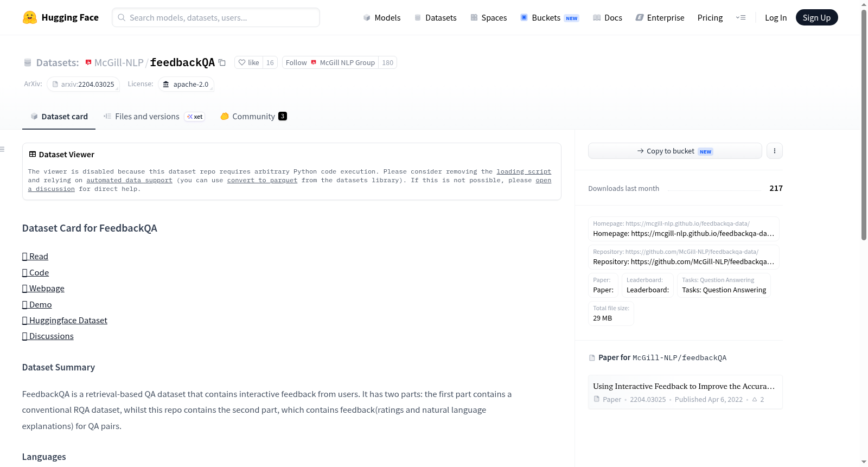
Task: Click the search magnifier icon
Action: point(122,17)
